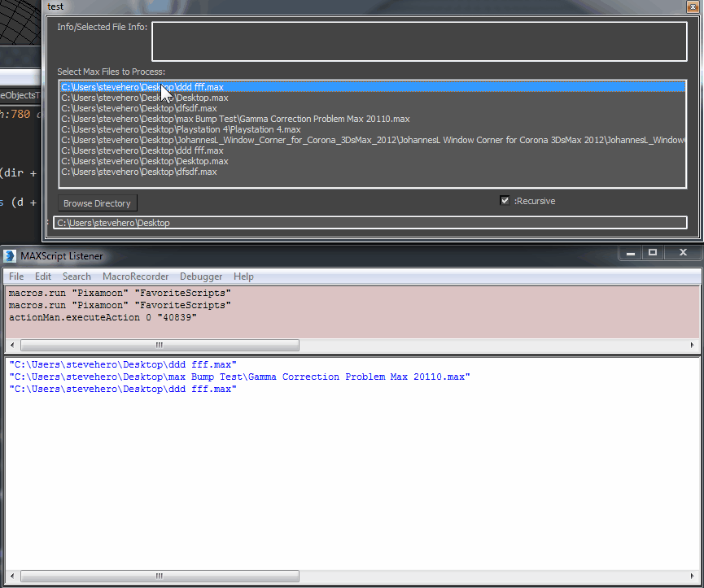Click the MAXScript Listener window icon
The width and height of the screenshot is (704, 588).
11,255
